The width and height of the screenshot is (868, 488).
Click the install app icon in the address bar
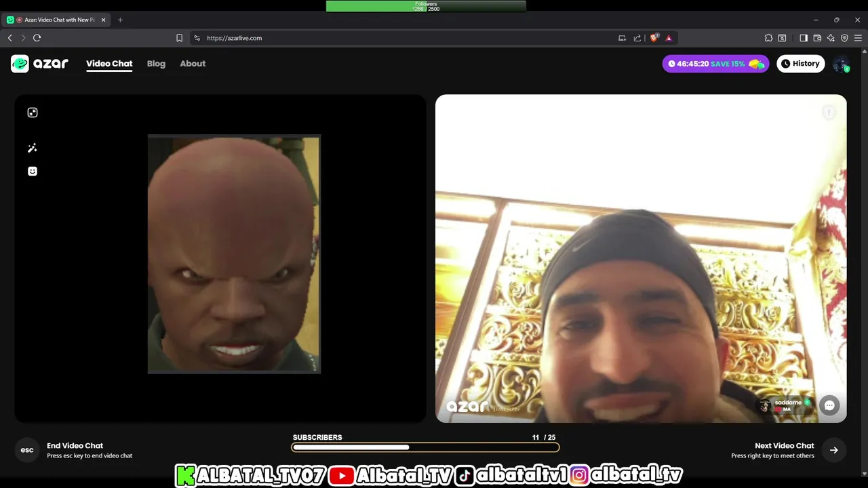coord(622,38)
